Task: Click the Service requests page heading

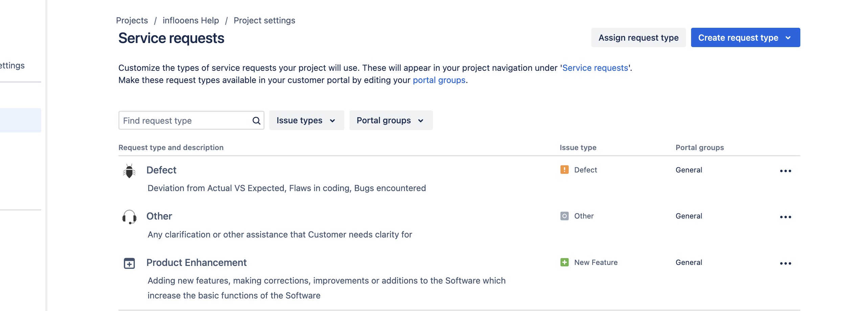Action: coord(171,38)
